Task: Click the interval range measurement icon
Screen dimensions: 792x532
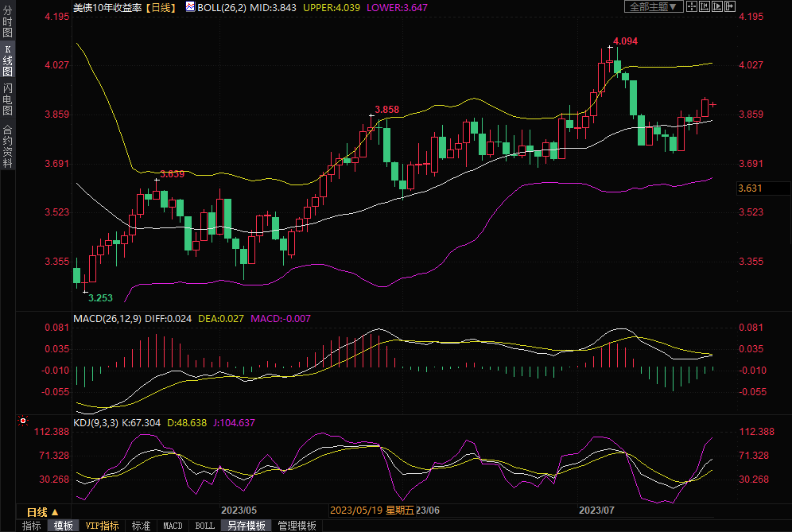Action: point(705,6)
